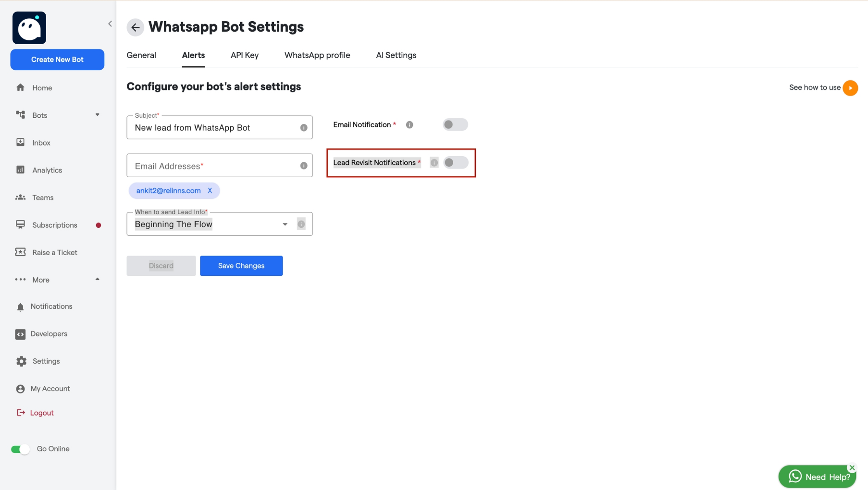Click the Subscriptions card icon
The height and width of the screenshot is (490, 868).
[20, 224]
